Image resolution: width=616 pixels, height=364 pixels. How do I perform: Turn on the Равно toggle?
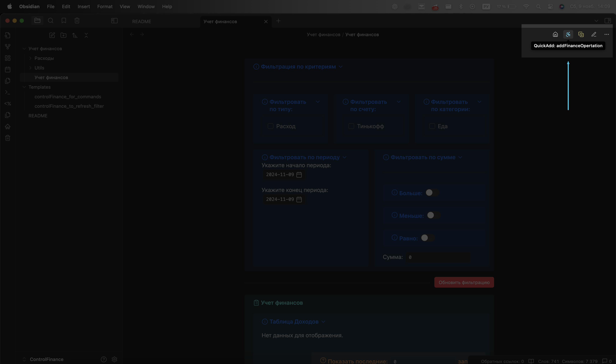pos(427,238)
